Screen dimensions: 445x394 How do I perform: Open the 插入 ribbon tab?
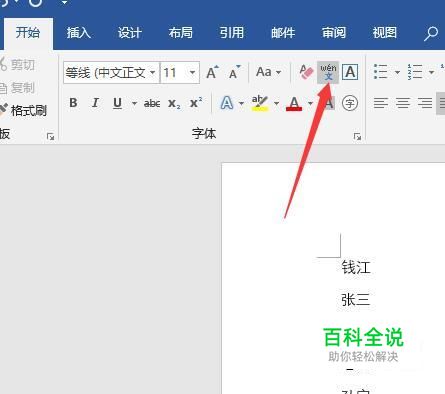(79, 33)
